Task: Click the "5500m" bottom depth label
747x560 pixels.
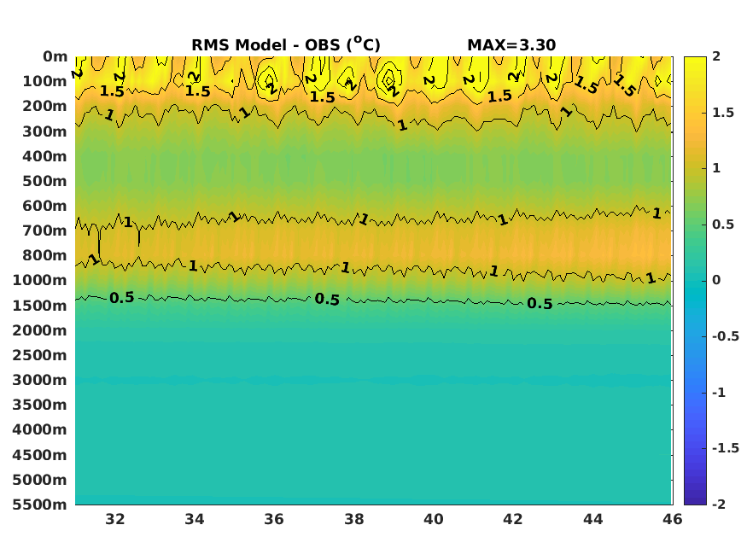Action: click(x=40, y=505)
